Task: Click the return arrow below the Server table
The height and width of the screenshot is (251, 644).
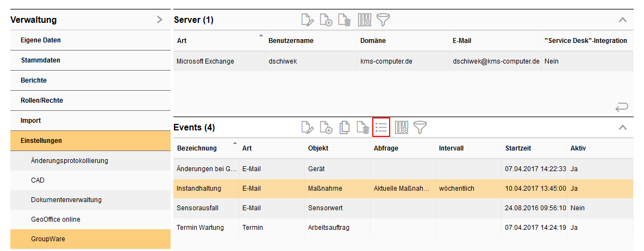Action: click(622, 108)
